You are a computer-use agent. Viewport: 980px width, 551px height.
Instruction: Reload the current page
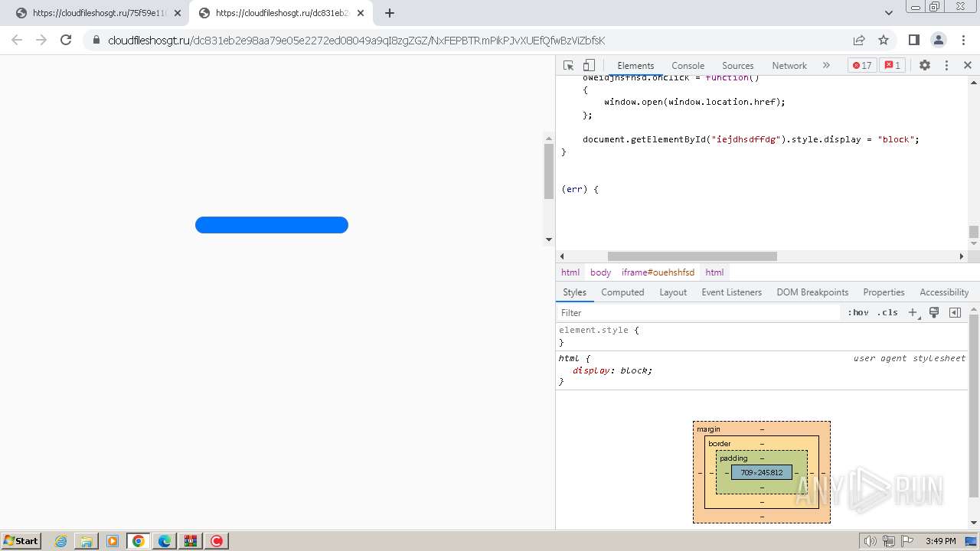pos(66,40)
